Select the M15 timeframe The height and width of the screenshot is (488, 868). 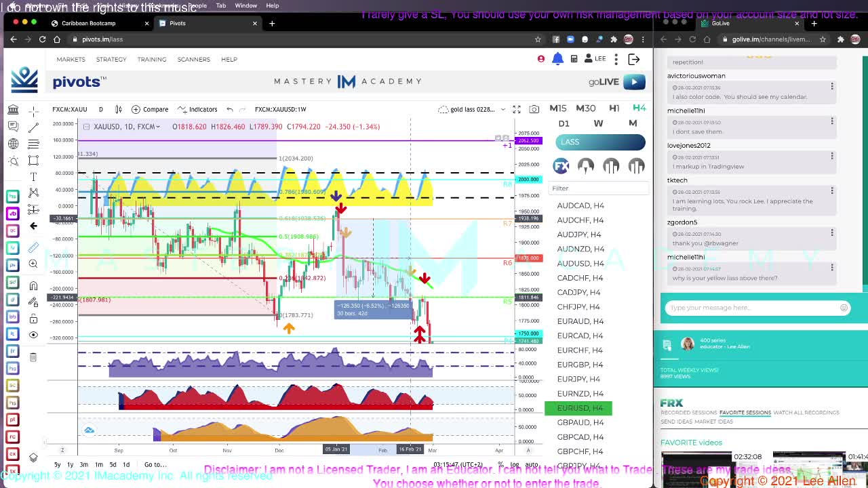tap(558, 108)
